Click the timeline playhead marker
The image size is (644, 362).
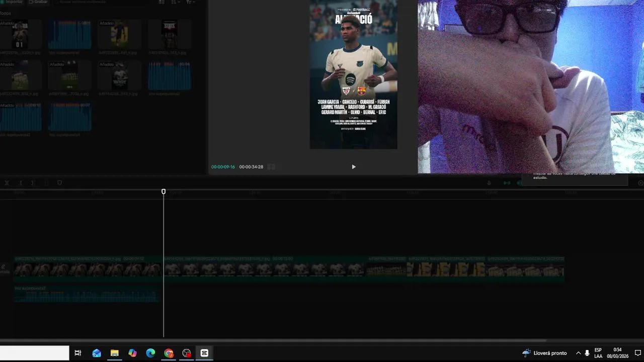[x=164, y=192]
